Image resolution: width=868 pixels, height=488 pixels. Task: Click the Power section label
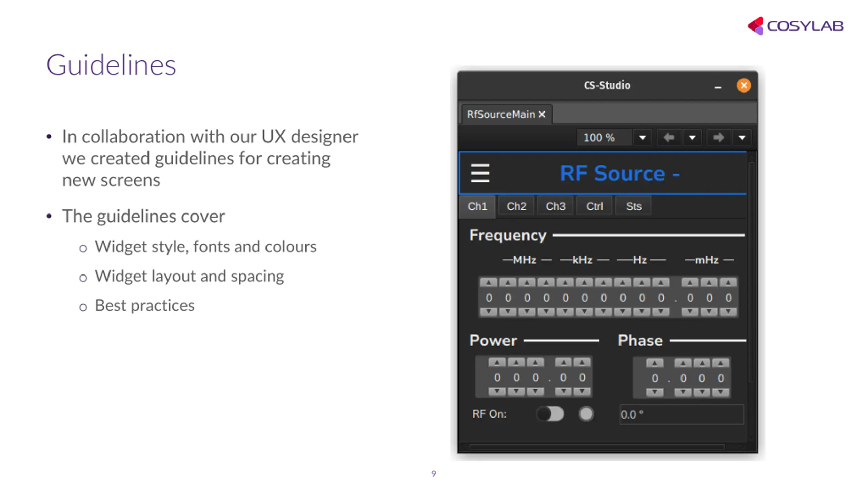pyautogui.click(x=493, y=340)
